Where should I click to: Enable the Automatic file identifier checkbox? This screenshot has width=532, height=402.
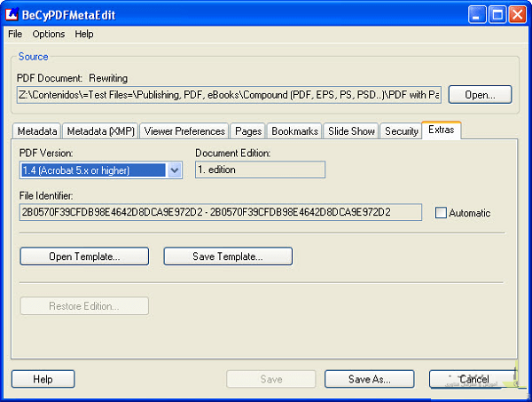pos(442,213)
